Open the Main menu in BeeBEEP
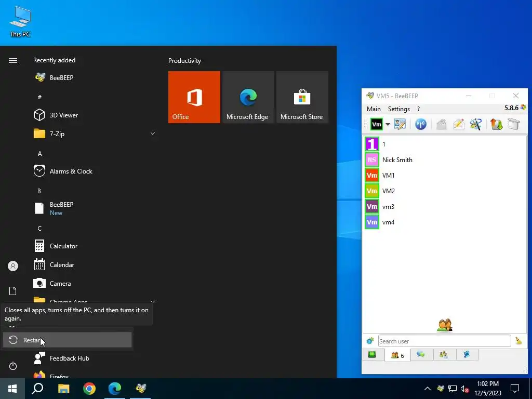Viewport: 532px width, 399px height. [x=374, y=109]
